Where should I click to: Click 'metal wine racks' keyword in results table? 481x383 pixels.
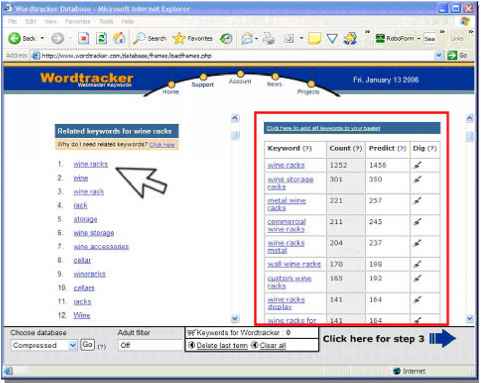click(x=286, y=204)
